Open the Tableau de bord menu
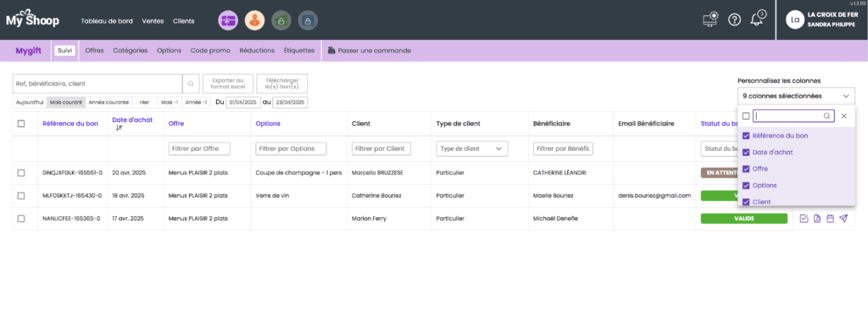The width and height of the screenshot is (868, 329). coord(107,21)
